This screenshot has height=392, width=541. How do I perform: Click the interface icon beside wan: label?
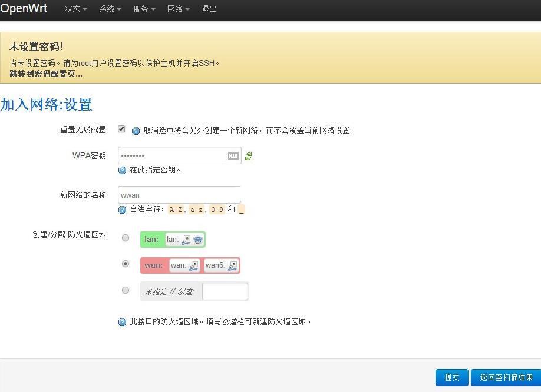[x=193, y=265]
